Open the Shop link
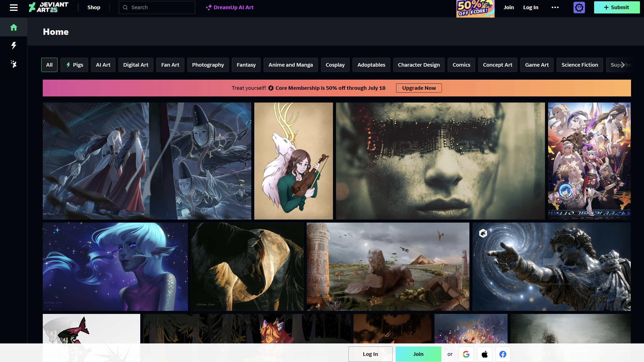Screen dimensions: 644x362 coord(94,7)
